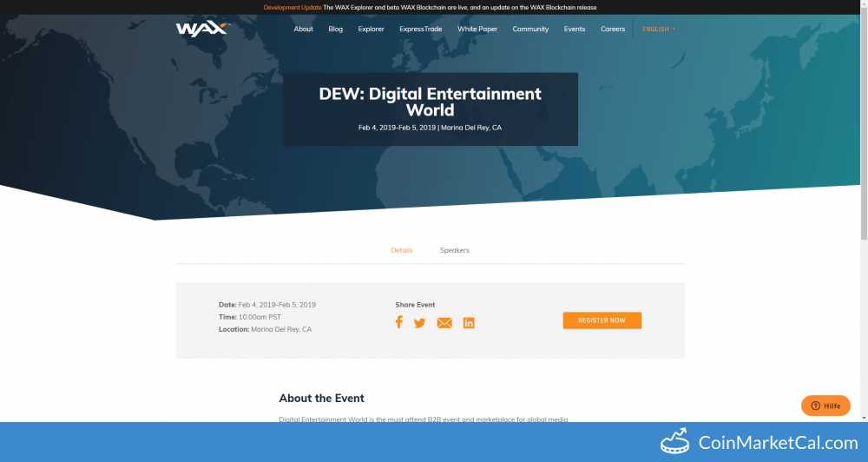Switch to the Speakers tab
The image size is (868, 462).
454,250
